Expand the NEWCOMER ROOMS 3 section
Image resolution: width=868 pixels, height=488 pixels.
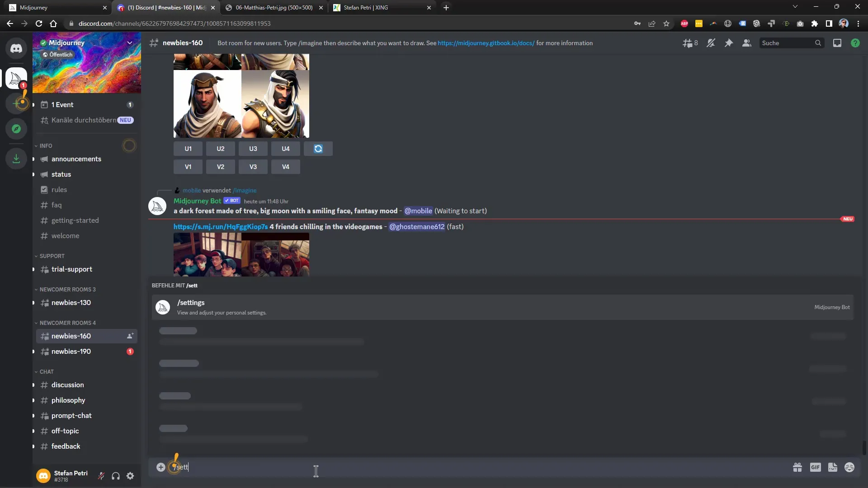tap(67, 289)
